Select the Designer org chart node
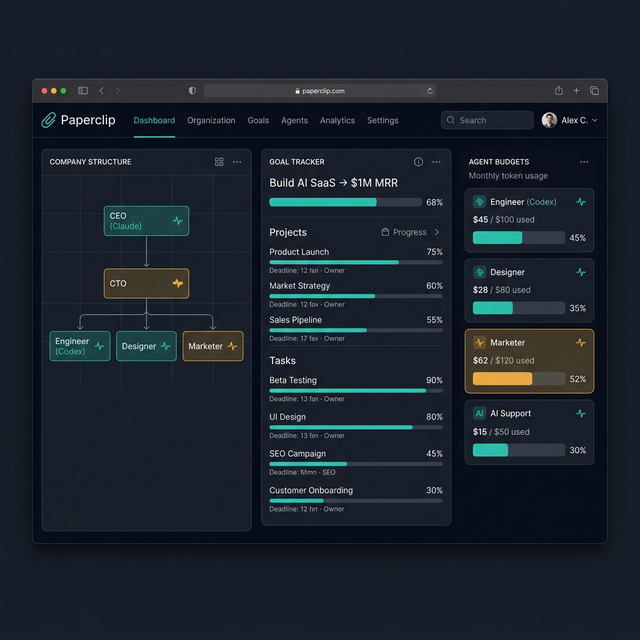 click(147, 346)
